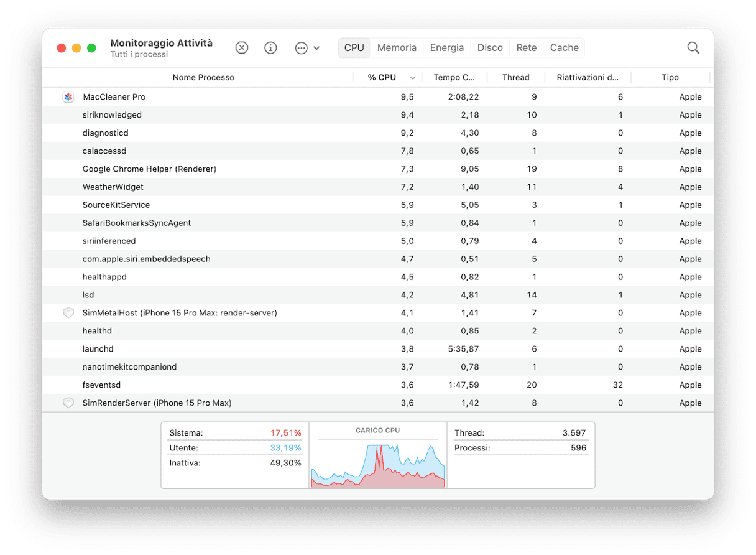Click the 2:08,22 CPU time value
756x555 pixels.
coord(463,97)
